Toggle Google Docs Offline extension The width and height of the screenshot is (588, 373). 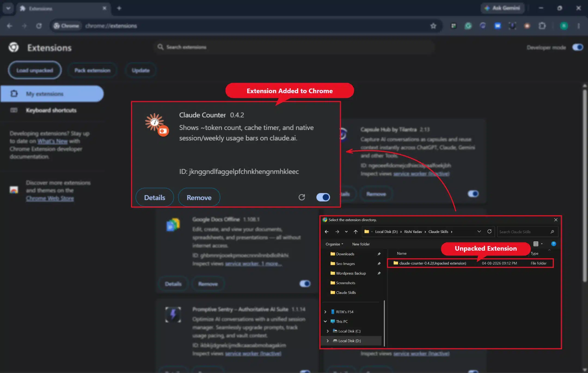click(x=305, y=284)
